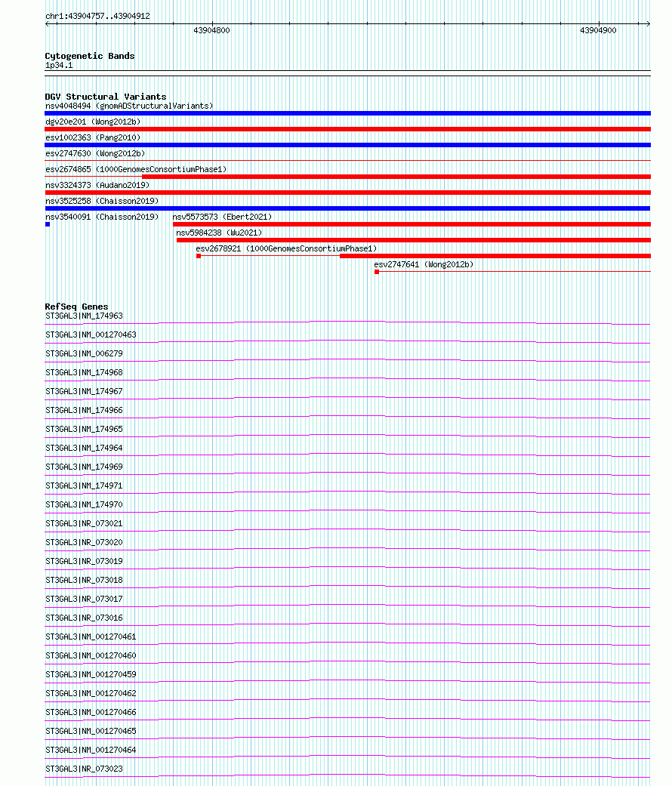The image size is (672, 786).
Task: Open transcript ST3GAL3|NM_174969
Action: tap(84, 467)
